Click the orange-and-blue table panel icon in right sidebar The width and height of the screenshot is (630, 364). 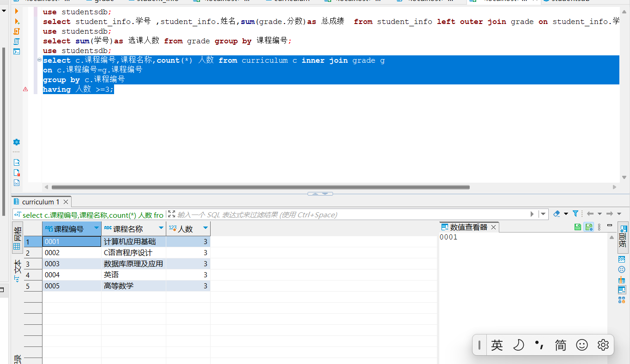(622, 280)
